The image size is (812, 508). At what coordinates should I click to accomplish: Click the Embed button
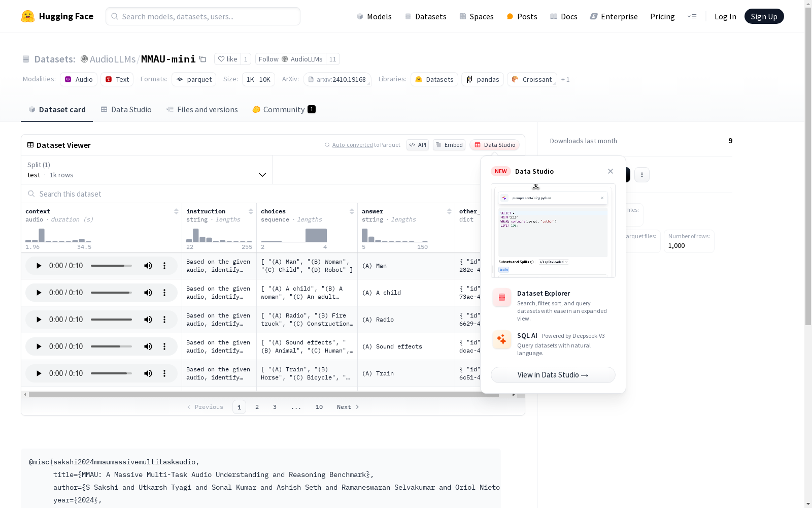449,145
